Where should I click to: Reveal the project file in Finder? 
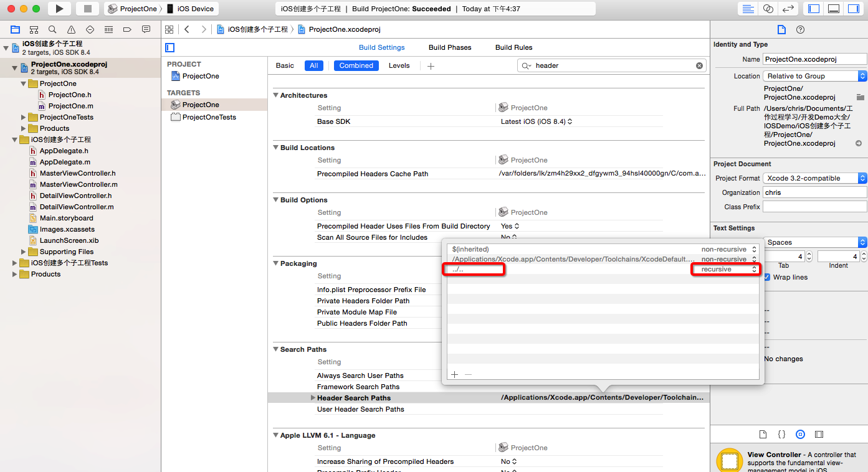859,143
